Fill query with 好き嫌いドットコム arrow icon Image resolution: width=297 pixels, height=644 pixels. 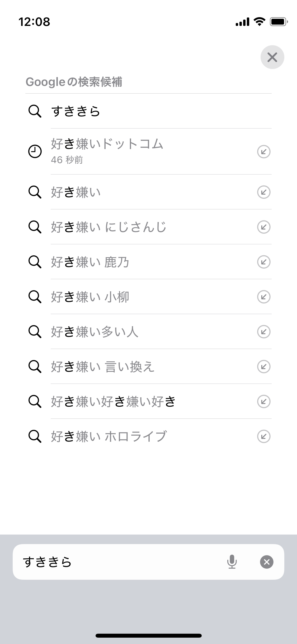(263, 152)
